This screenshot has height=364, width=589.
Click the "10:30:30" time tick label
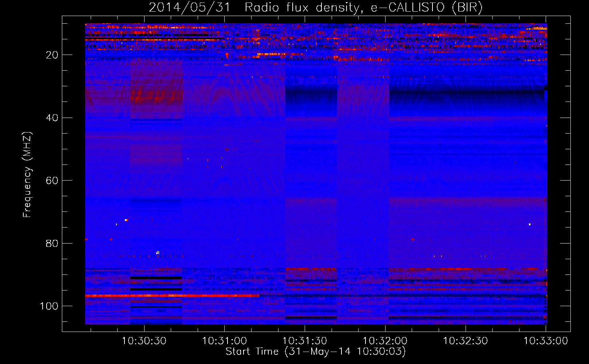pyautogui.click(x=144, y=341)
